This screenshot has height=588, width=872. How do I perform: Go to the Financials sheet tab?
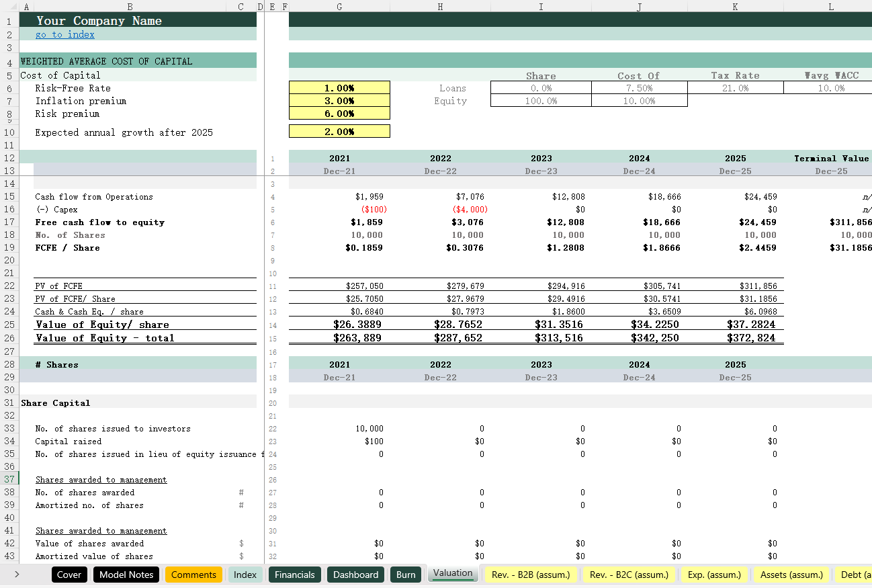294,575
